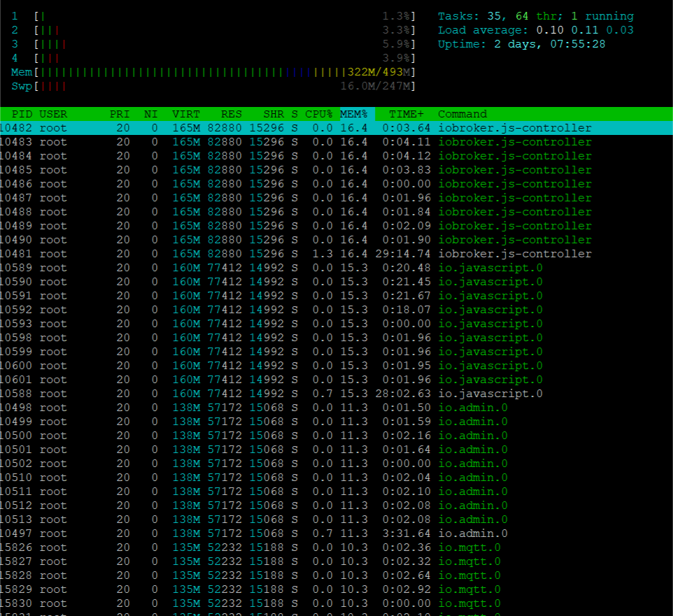Click the Uptime 2 days, 07:55:28 line

[x=521, y=44]
